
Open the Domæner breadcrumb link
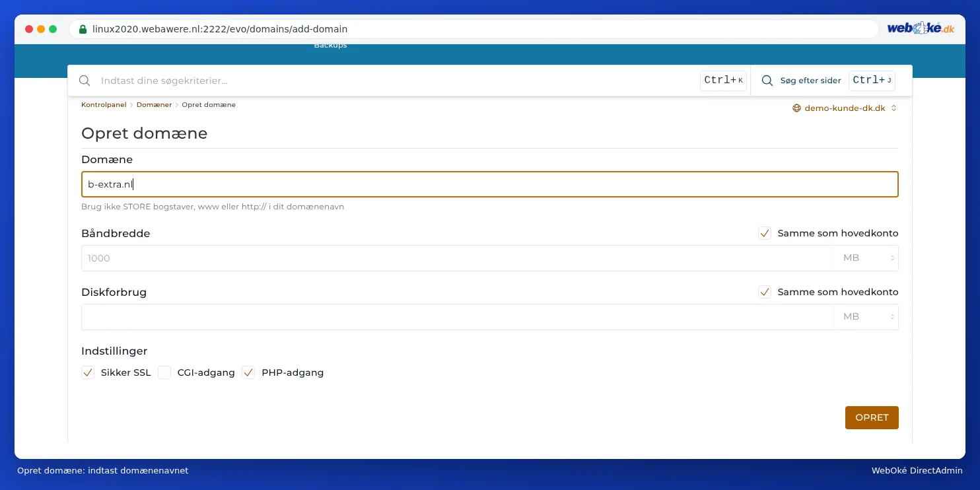(x=154, y=105)
